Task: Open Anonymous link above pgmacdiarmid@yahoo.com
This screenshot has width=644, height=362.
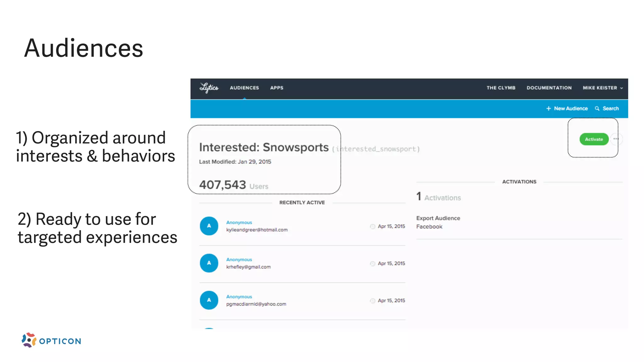Action: pyautogui.click(x=239, y=297)
